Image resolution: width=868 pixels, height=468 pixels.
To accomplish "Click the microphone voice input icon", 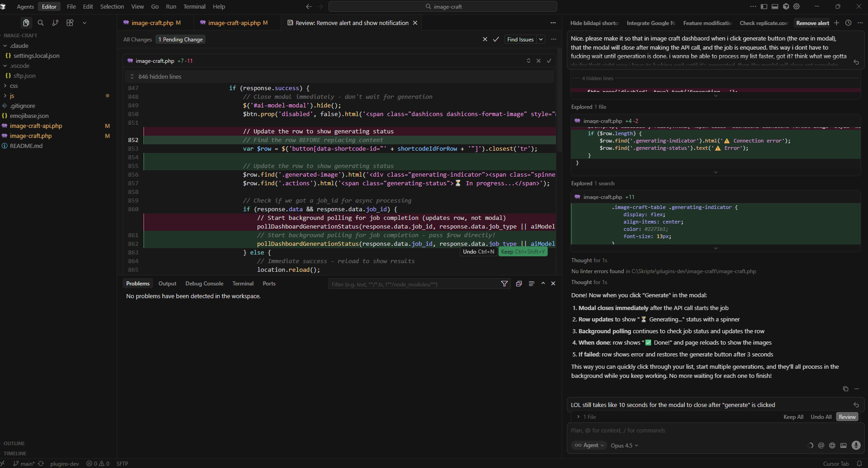I will (x=856, y=445).
